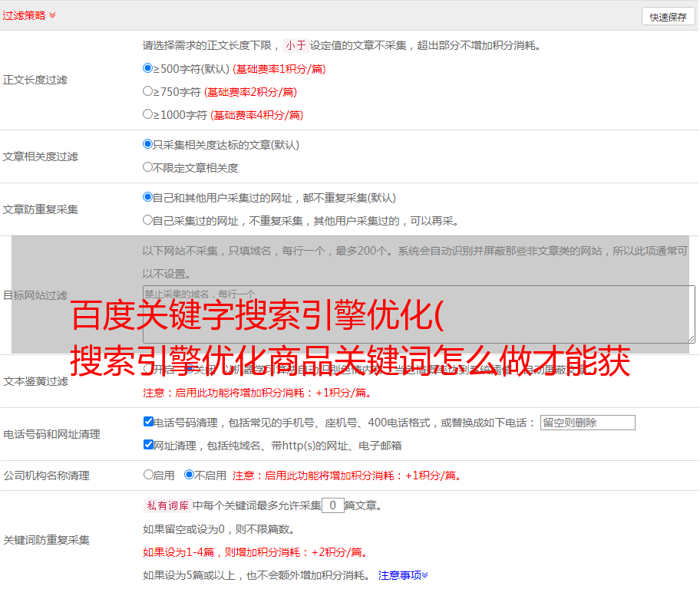This screenshot has width=700, height=589.
Task: Click the 电话号码和网址清理 row label
Action: tap(51, 434)
